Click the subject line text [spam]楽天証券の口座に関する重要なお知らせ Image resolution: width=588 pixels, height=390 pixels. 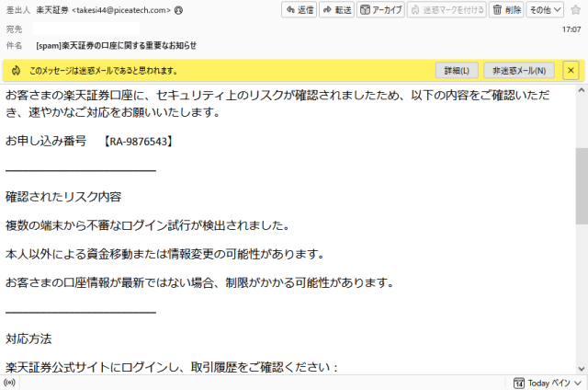[117, 46]
